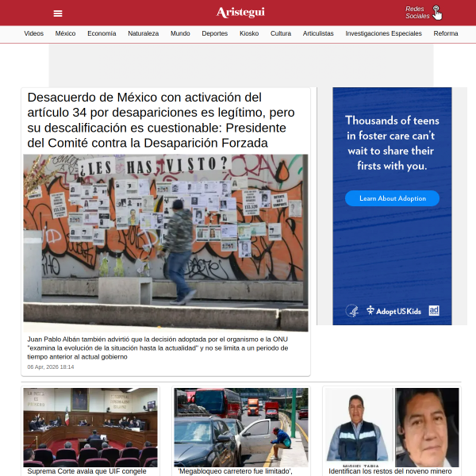The height and width of the screenshot is (476, 476).
Task: Go to the Deportes section
Action: click(215, 33)
